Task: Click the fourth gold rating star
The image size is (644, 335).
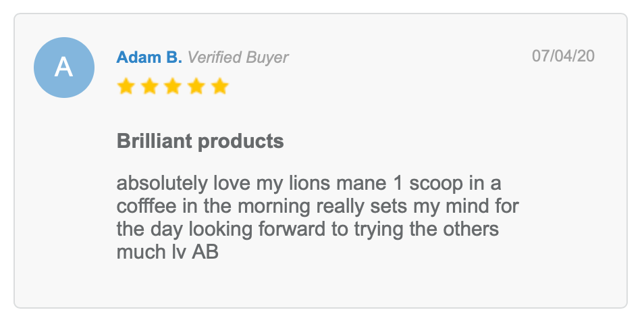Action: (196, 86)
